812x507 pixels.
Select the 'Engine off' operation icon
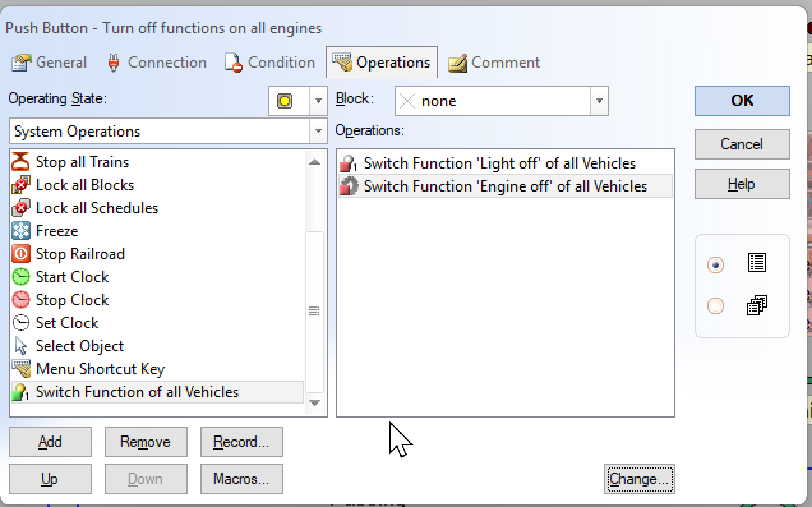[x=349, y=186]
